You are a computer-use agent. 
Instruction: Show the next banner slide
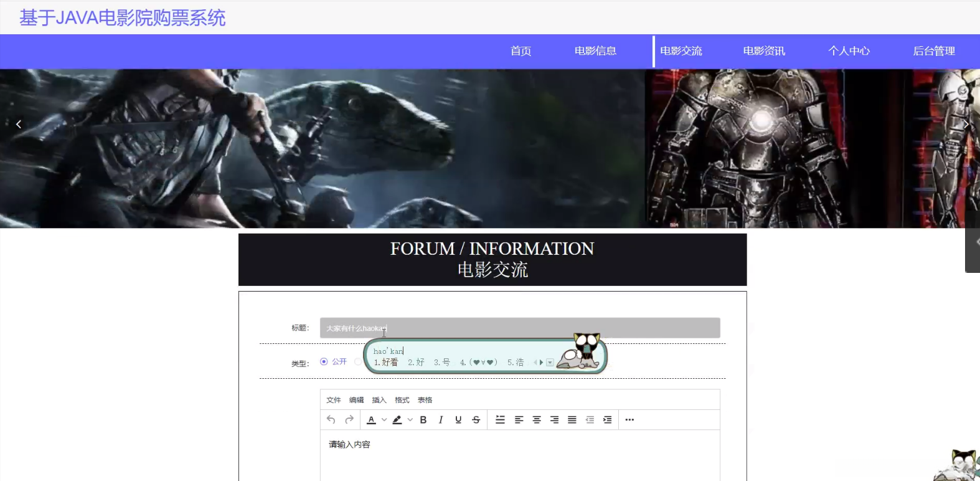[966, 125]
